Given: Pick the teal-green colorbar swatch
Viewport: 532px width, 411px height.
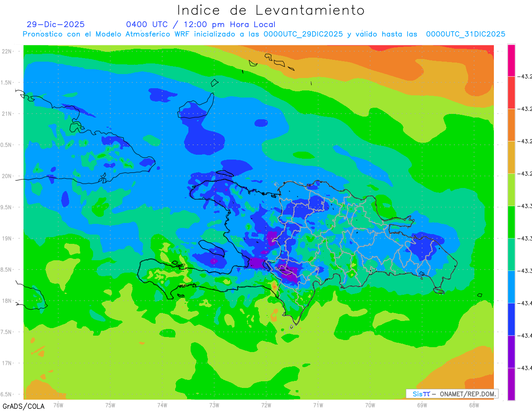Looking at the screenshot, I should tap(511, 254).
